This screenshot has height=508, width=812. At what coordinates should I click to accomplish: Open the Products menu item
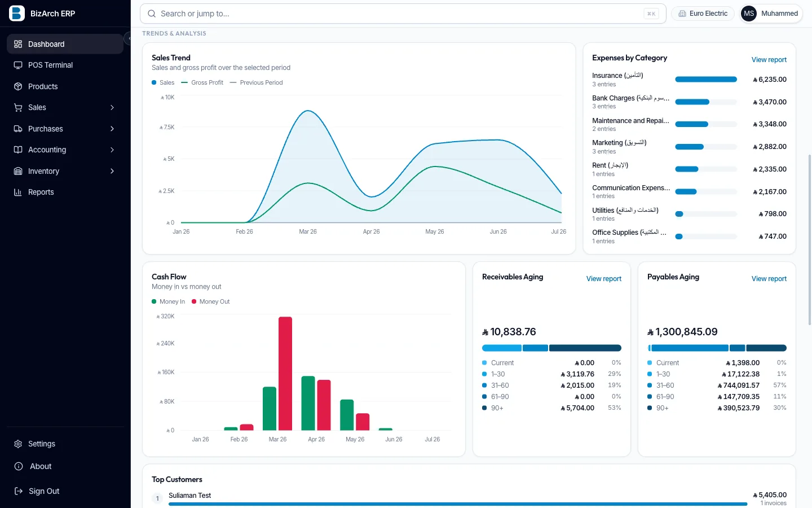click(65, 86)
